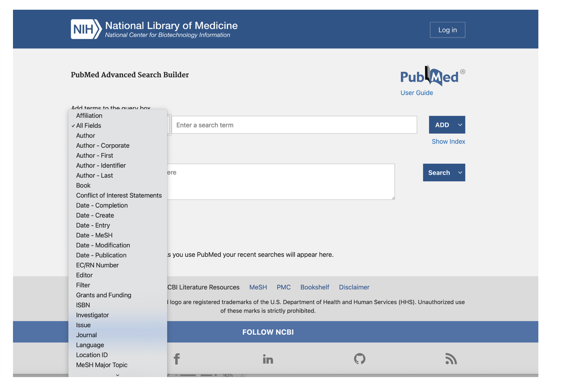Open the NCBI Facebook page icon
563x392 pixels.
[176, 359]
